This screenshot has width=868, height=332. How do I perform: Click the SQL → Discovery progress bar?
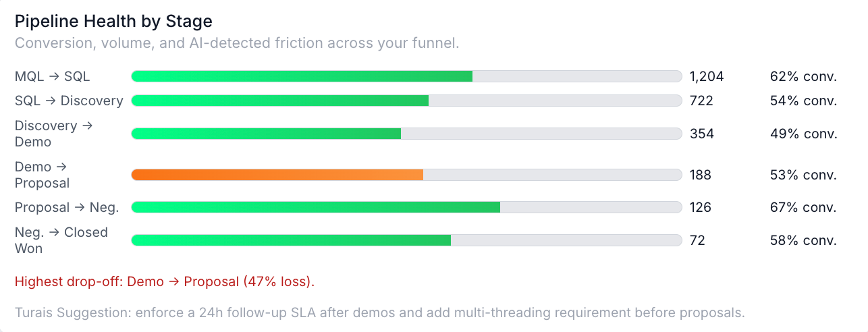[406, 101]
